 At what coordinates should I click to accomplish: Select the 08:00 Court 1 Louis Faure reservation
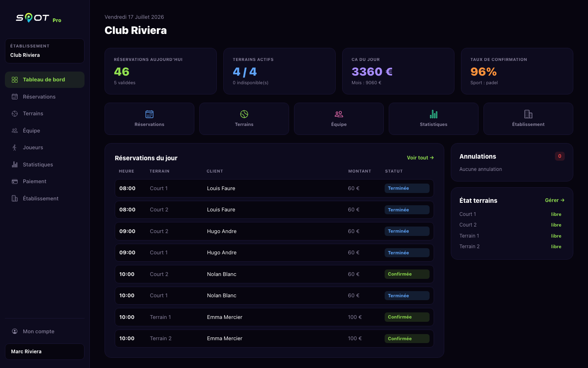coord(274,188)
